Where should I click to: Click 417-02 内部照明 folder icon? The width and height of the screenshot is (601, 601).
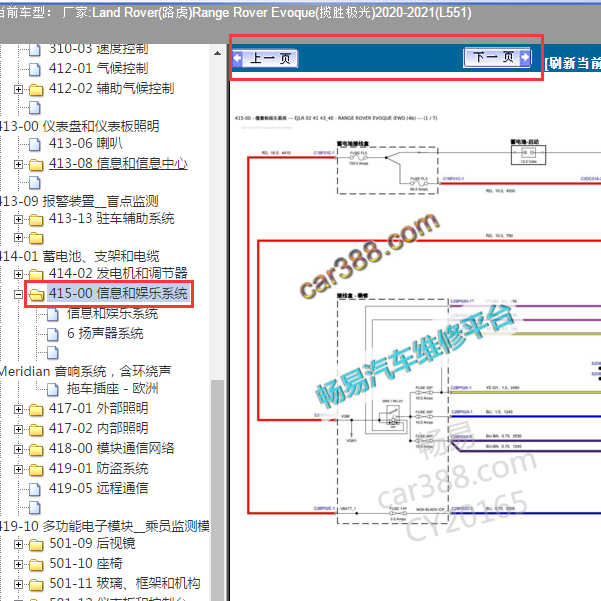click(x=36, y=430)
